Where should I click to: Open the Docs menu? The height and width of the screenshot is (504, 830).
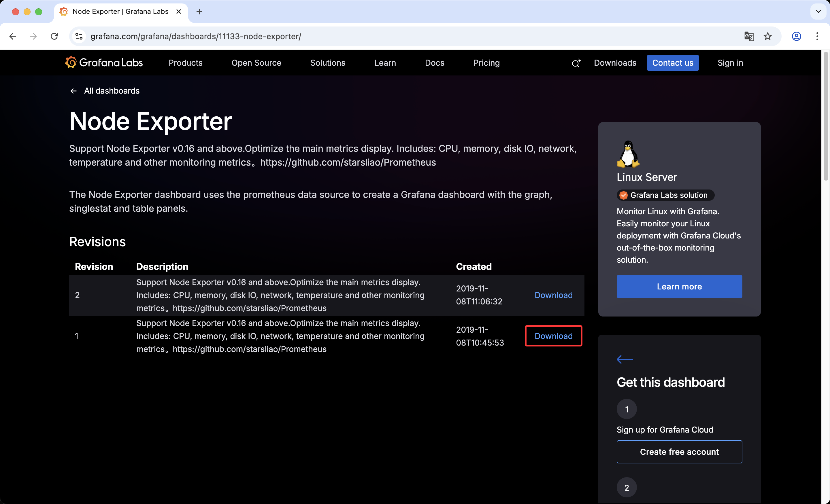[x=435, y=63]
